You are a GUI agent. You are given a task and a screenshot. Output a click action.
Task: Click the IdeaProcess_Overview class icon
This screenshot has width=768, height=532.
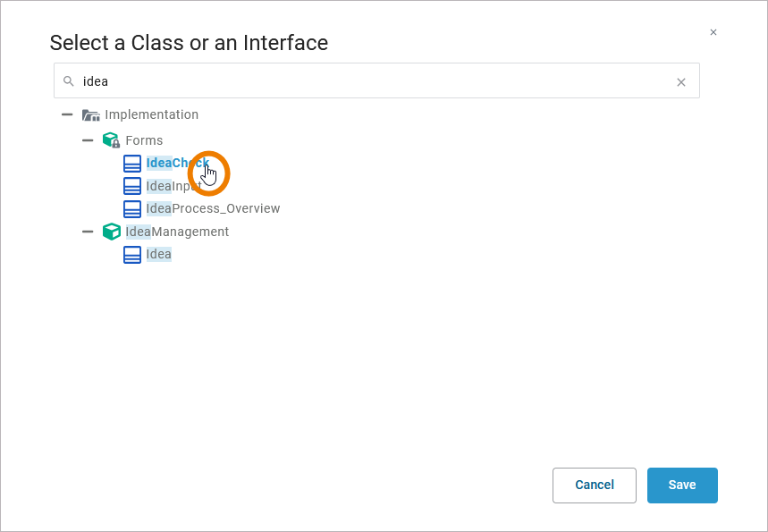132,208
